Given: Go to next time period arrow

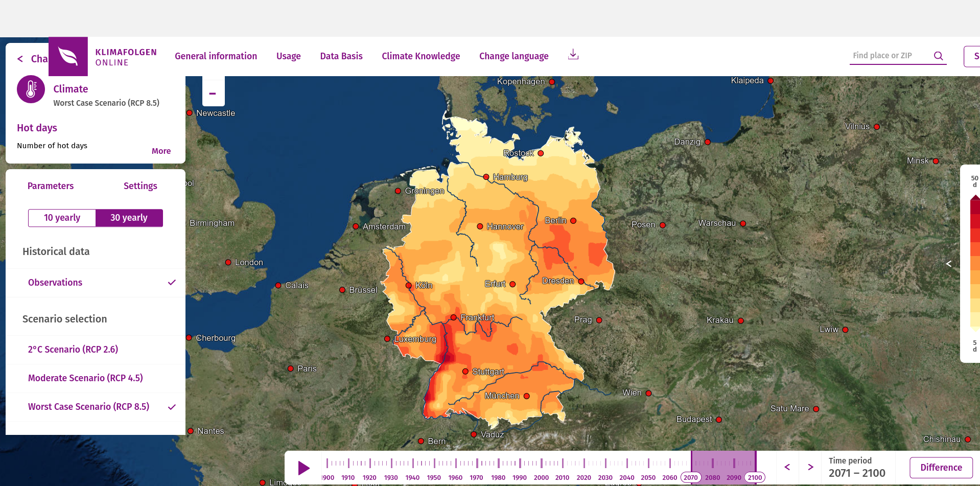Looking at the screenshot, I should (810, 467).
